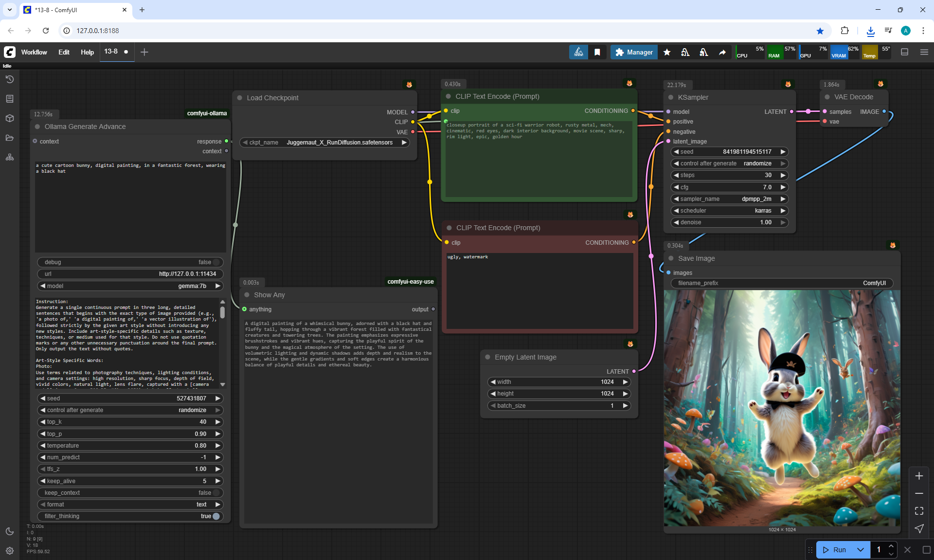Click the share arrow icon in toolbar

(x=722, y=52)
